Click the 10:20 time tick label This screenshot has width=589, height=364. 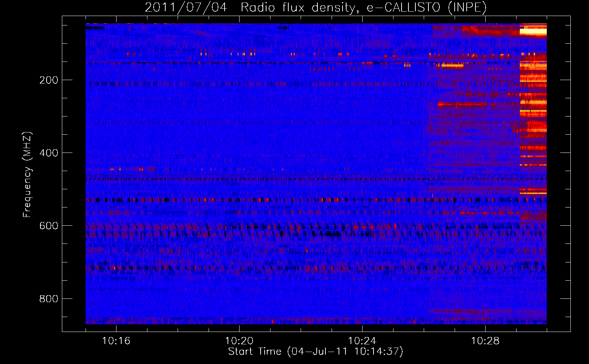[239, 341]
